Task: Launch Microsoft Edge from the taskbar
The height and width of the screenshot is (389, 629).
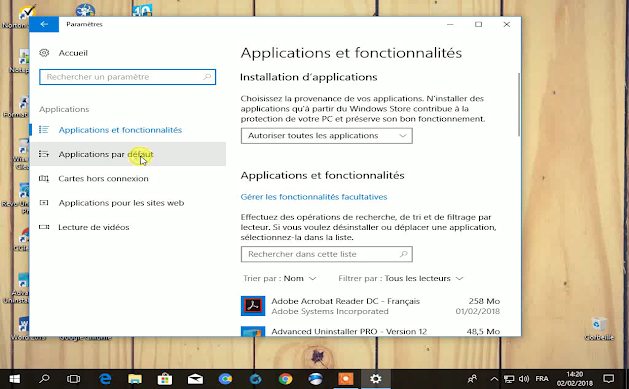Action: [105, 379]
